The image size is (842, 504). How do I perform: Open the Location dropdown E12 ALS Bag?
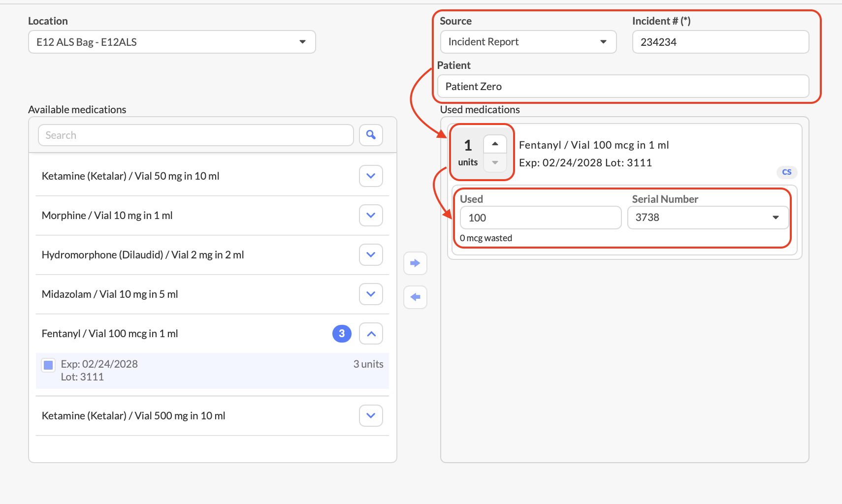[x=171, y=42]
